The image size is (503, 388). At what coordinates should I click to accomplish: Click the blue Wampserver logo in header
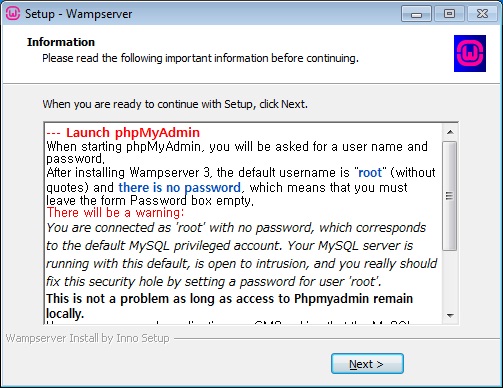pyautogui.click(x=470, y=53)
